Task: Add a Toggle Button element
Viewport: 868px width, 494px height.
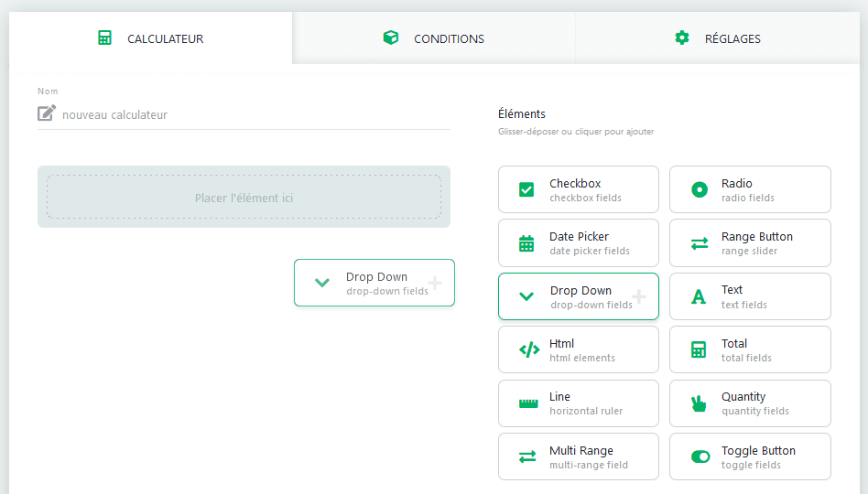Action: (750, 456)
